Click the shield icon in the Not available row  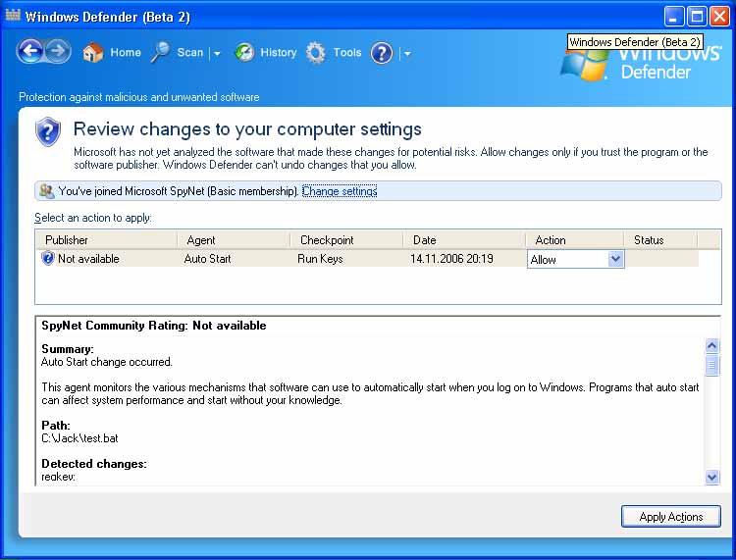(48, 259)
